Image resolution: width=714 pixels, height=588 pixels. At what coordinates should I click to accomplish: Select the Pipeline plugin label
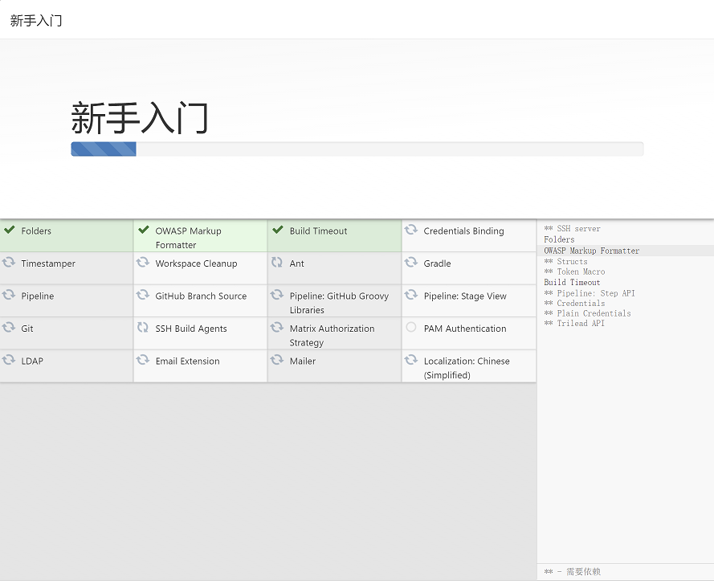click(38, 296)
